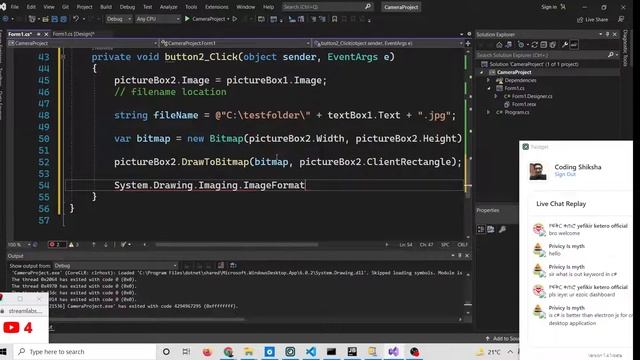Click Task View icon in taskbar
Viewport: 640px width, 360px height.
(186, 351)
